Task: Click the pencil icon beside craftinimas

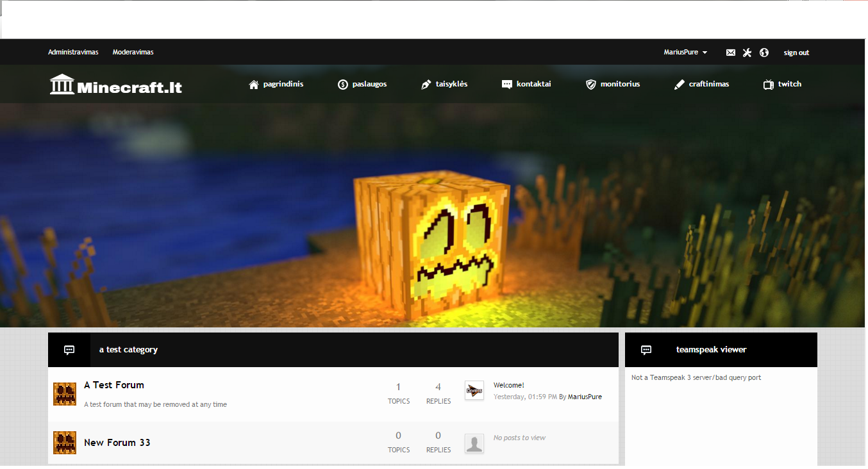Action: 680,85
